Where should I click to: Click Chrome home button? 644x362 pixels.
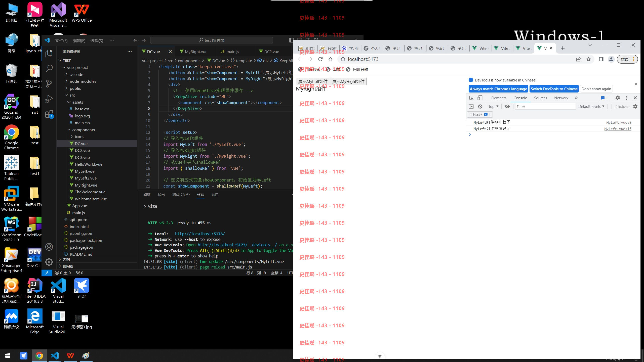(331, 59)
